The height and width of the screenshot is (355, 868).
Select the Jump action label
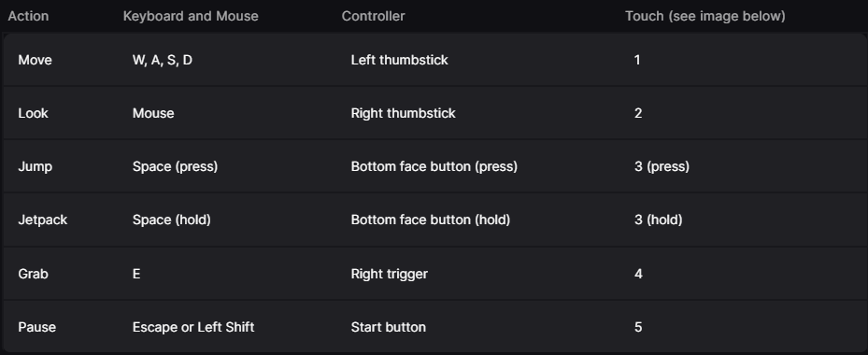35,166
